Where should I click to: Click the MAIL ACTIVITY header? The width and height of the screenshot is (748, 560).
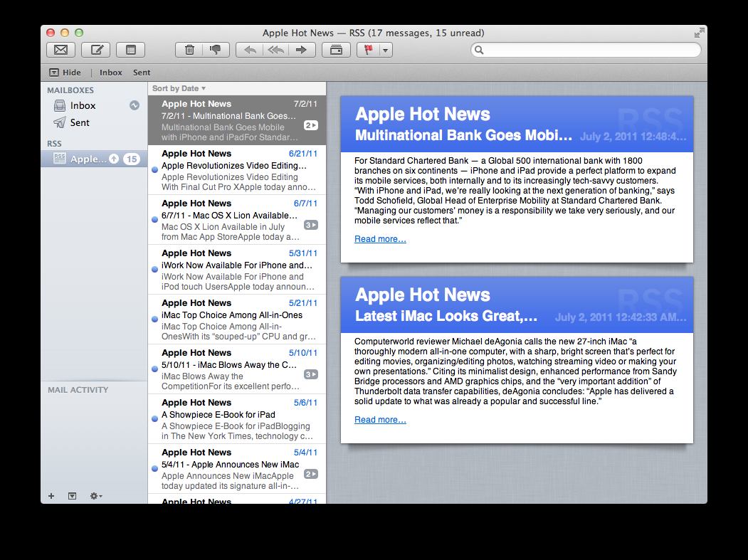(x=78, y=390)
